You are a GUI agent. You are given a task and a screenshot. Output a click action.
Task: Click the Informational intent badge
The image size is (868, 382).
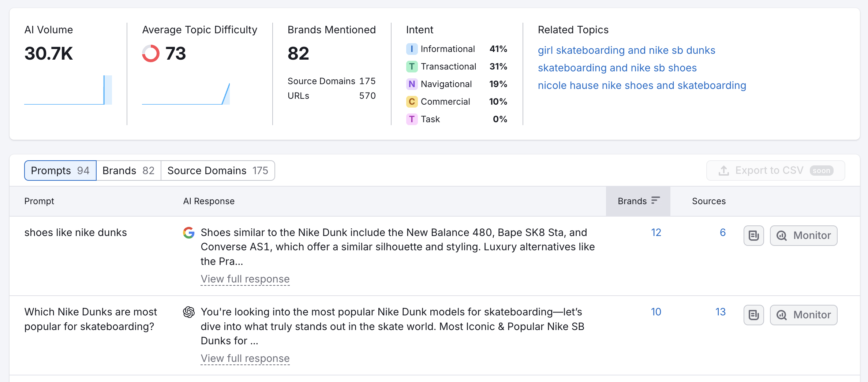412,49
